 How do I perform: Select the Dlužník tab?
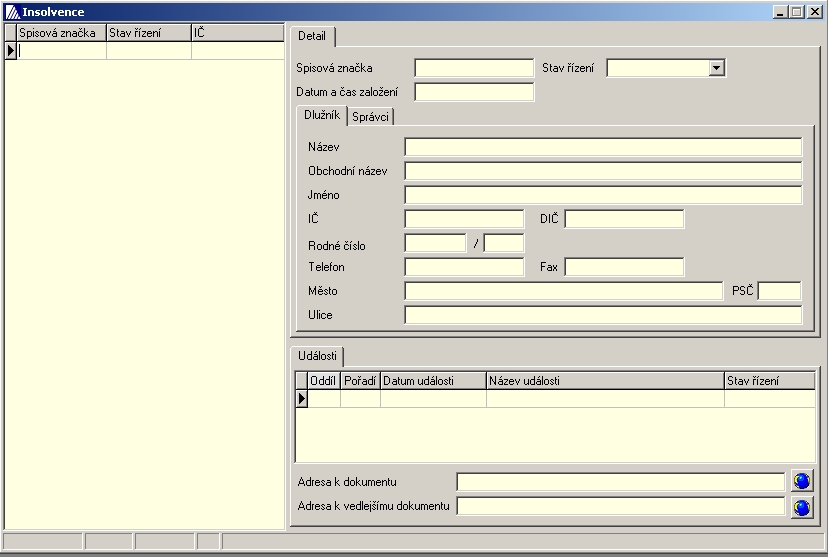(x=322, y=115)
